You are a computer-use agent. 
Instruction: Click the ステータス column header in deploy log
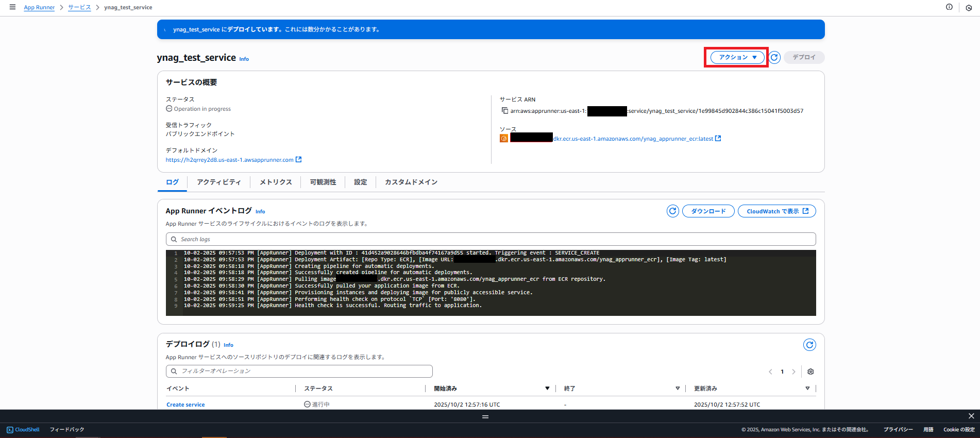coord(318,389)
